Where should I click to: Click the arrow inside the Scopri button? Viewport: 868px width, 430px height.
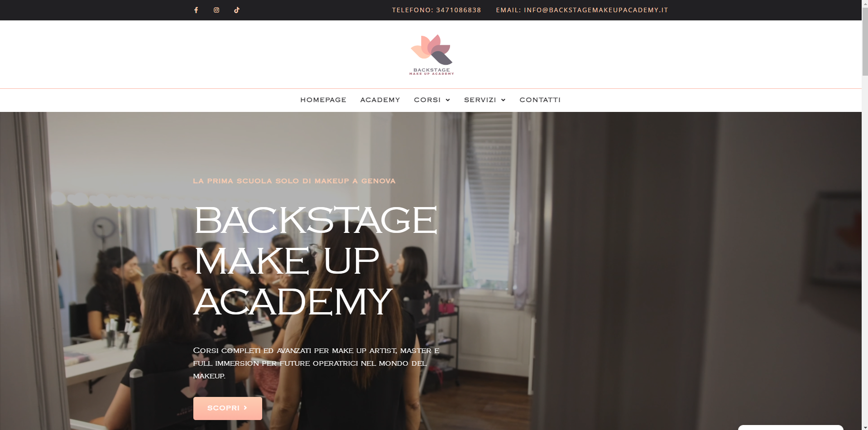point(245,408)
